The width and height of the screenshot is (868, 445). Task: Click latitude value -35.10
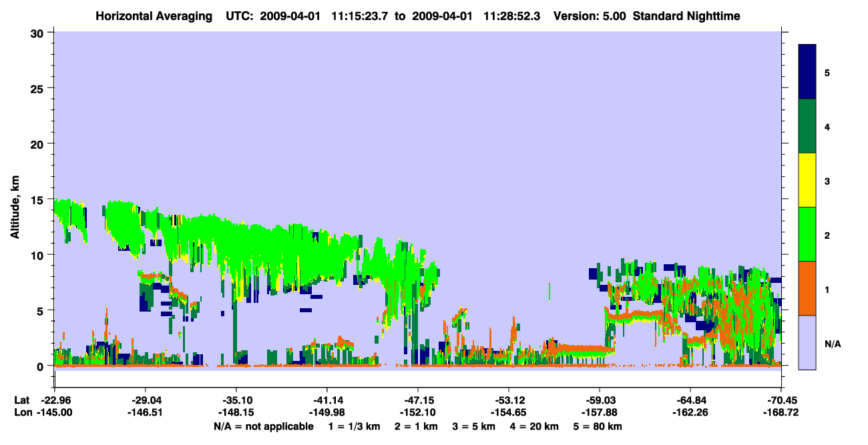(x=236, y=400)
